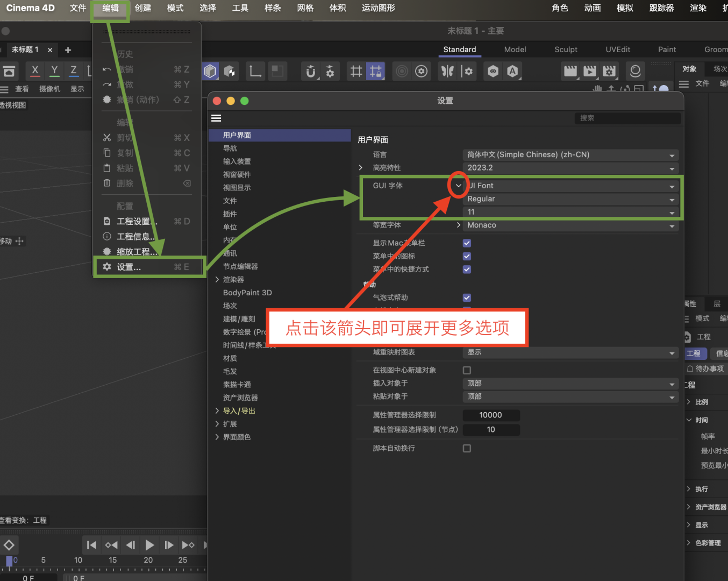The height and width of the screenshot is (581, 728).
Task: Open the 插入对象于 dropdown
Action: [570, 384]
